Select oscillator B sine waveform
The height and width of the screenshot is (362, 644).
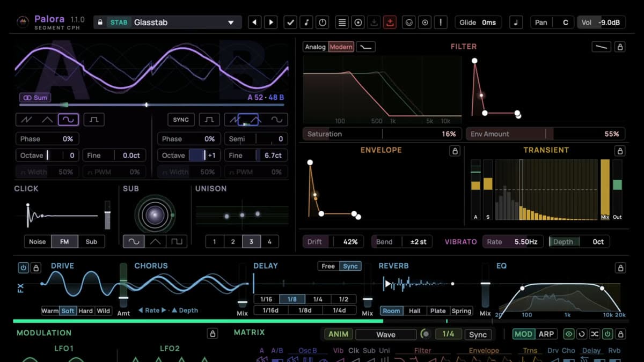pyautogui.click(x=277, y=120)
